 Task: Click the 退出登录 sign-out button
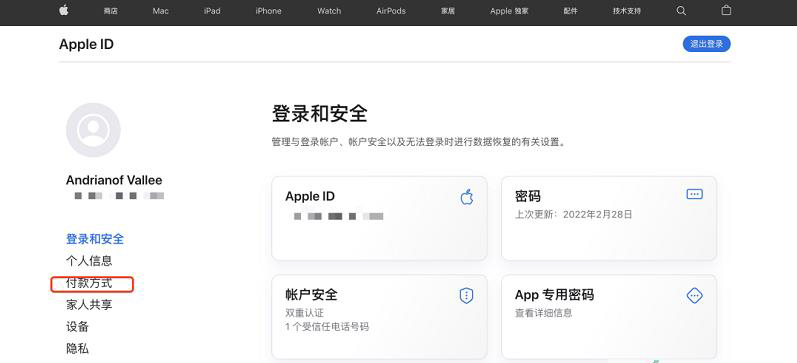(x=707, y=44)
